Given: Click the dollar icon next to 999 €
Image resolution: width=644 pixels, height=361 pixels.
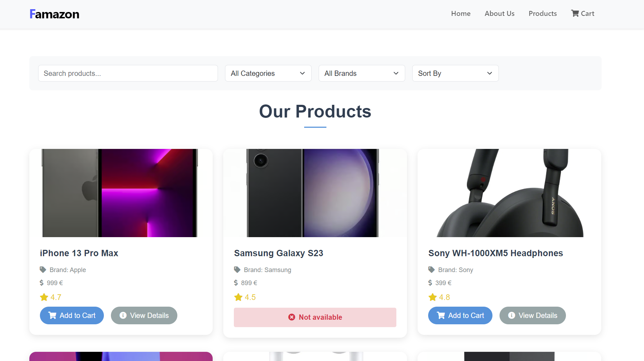Looking at the screenshot, I should click(42, 283).
